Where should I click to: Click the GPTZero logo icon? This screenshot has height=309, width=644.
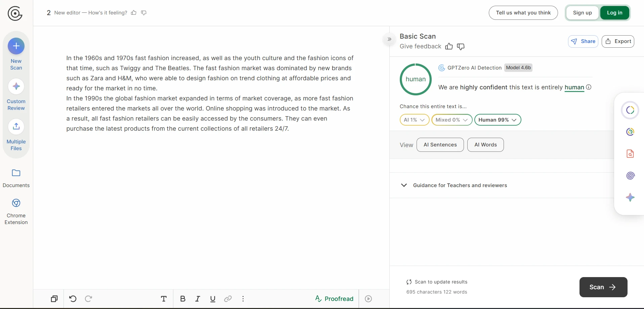(x=15, y=14)
